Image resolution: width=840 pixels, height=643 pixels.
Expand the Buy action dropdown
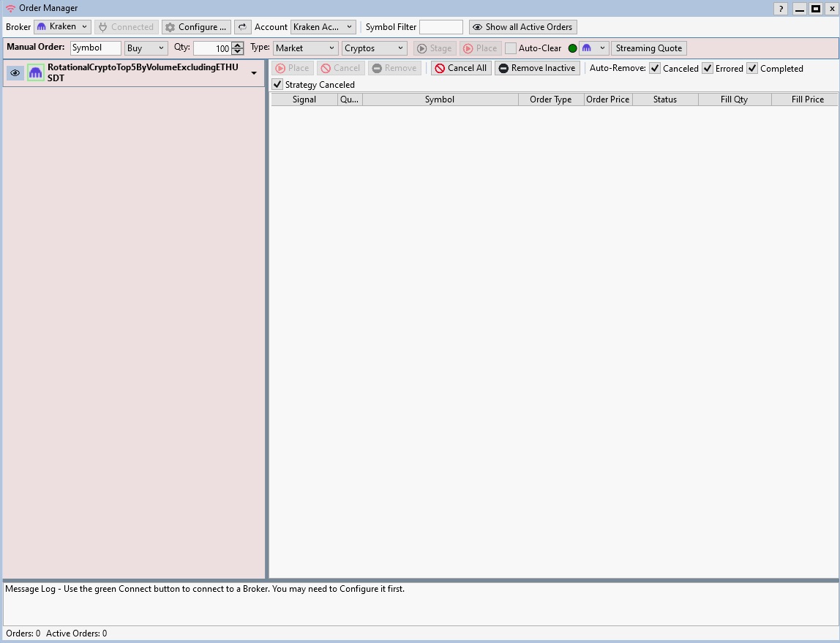pyautogui.click(x=146, y=48)
